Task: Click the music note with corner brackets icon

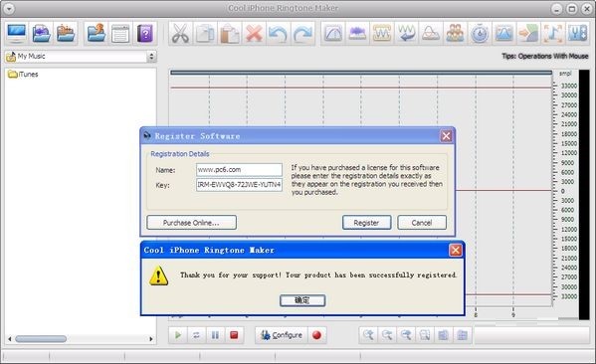Action: (x=553, y=34)
